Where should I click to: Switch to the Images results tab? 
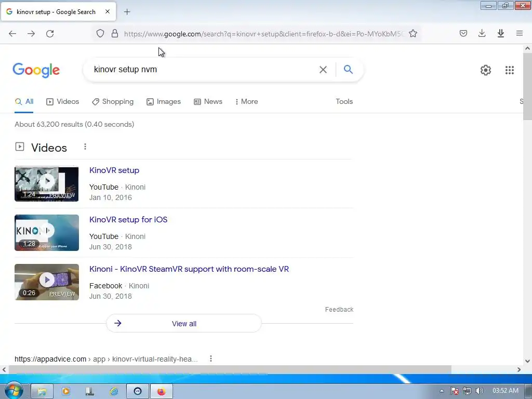[164, 101]
